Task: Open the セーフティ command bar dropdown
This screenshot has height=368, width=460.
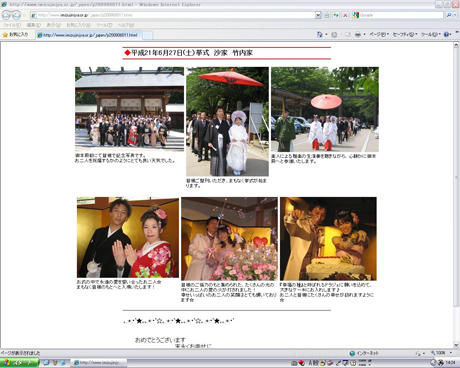Action: click(405, 34)
